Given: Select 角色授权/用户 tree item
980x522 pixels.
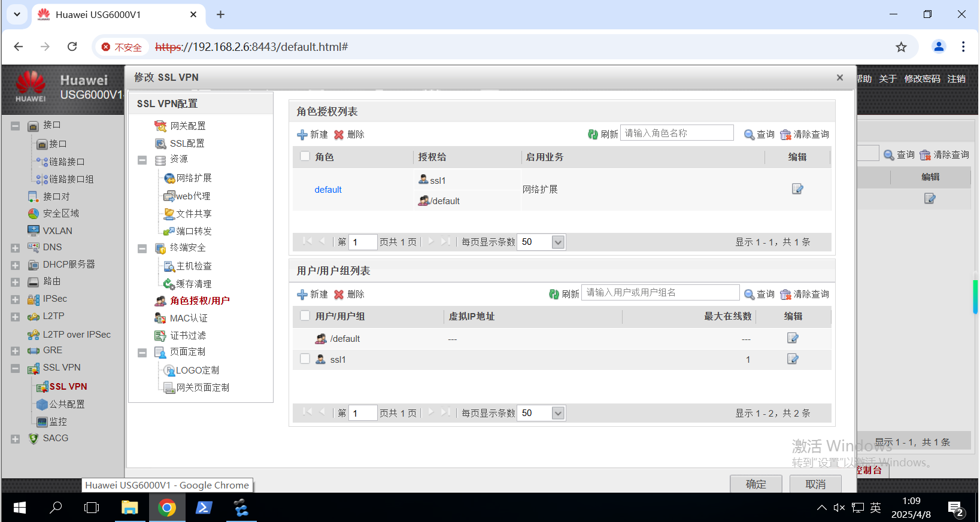Looking at the screenshot, I should coord(192,301).
